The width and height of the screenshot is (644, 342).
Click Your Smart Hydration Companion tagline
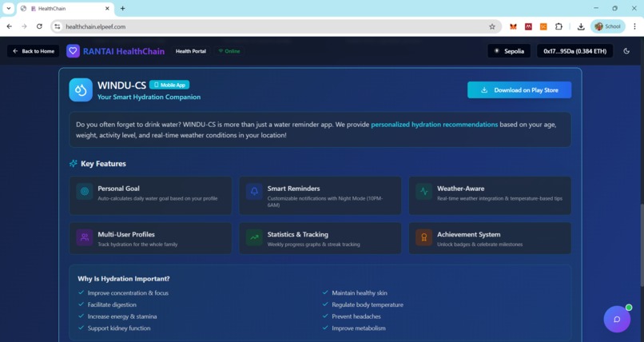click(149, 97)
